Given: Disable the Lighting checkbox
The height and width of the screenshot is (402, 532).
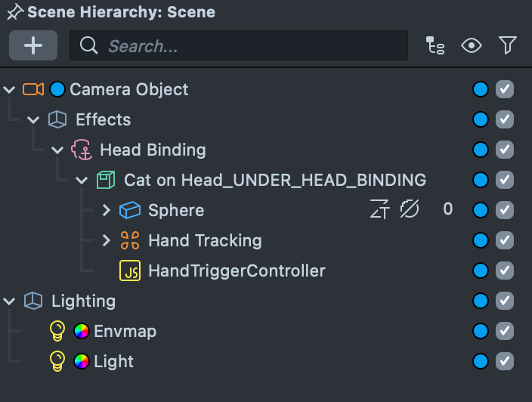Looking at the screenshot, I should click(505, 301).
